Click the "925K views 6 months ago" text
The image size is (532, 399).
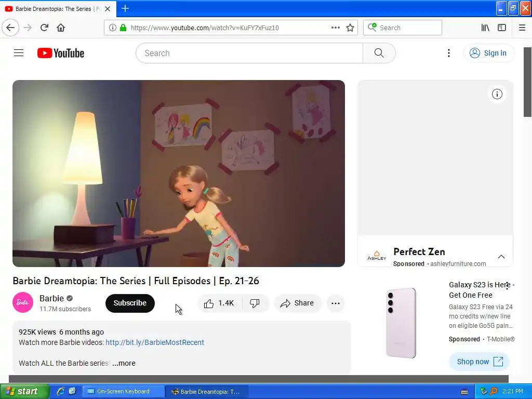[61, 332]
